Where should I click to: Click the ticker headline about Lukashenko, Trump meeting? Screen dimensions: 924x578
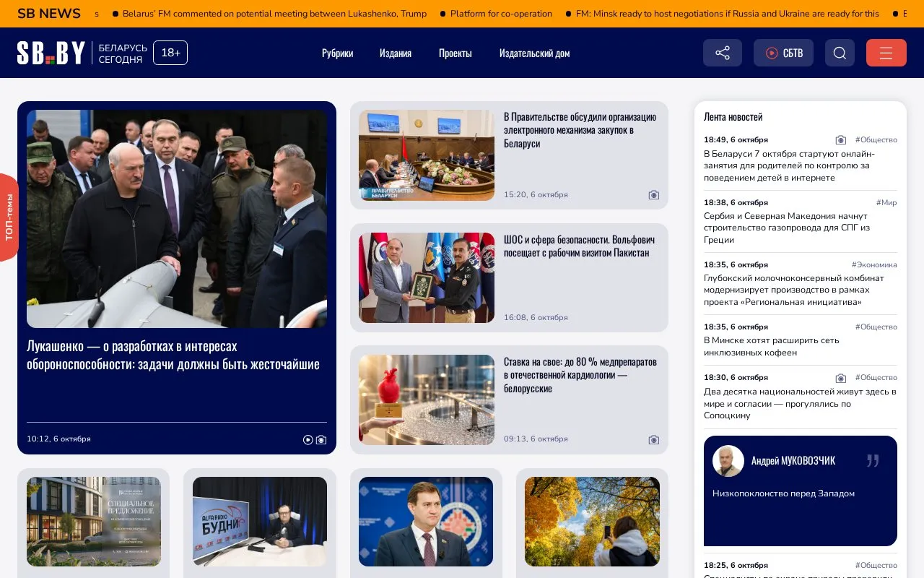point(274,14)
